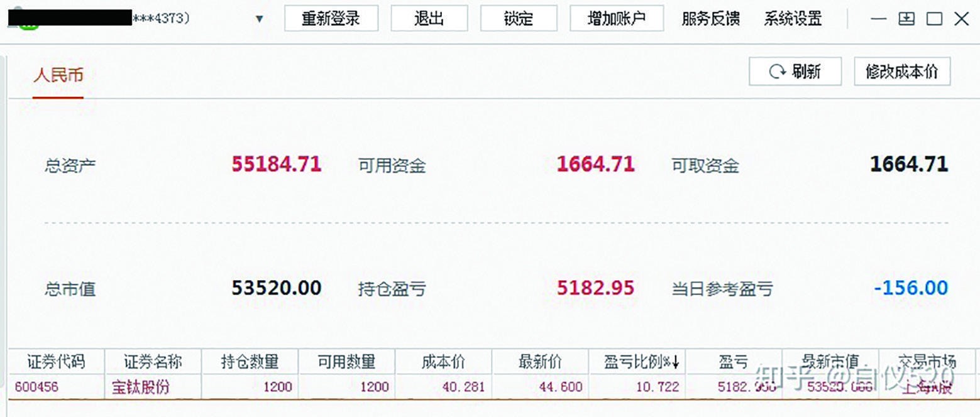Open the 系统设置 settings menu
Screen dimensions: 980x417
coord(793,19)
